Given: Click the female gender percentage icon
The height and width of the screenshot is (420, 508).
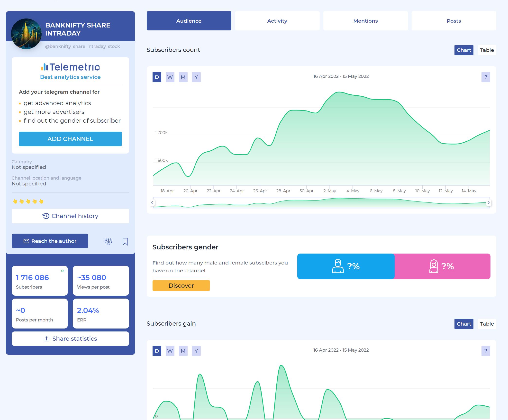Looking at the screenshot, I should click(x=433, y=266).
